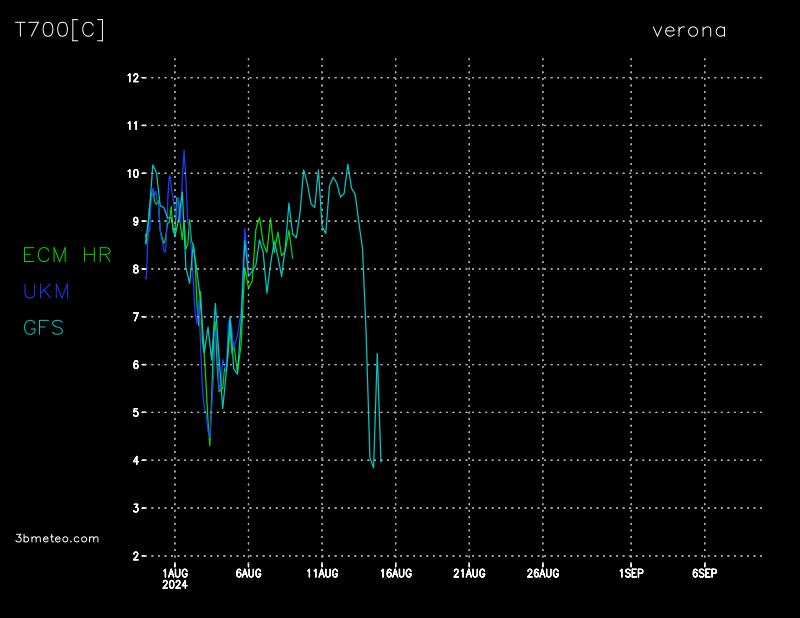Select the 10 value on y-axis
The width and height of the screenshot is (800, 618).
pos(131,174)
